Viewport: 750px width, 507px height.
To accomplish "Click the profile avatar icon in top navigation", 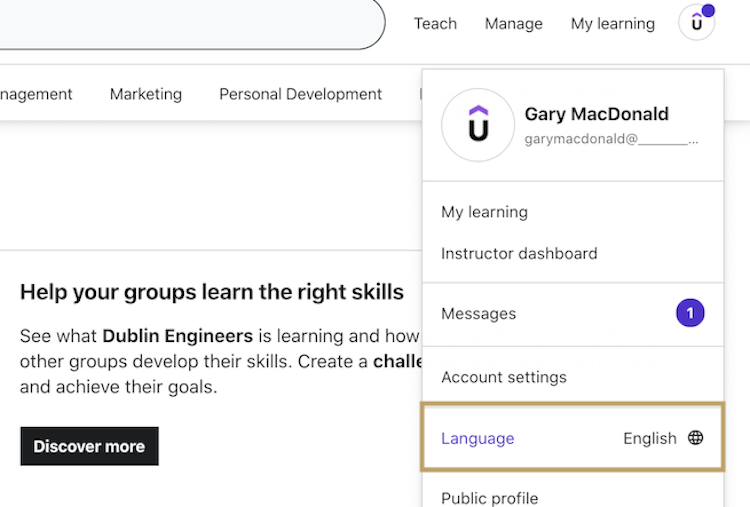I will tap(696, 23).
